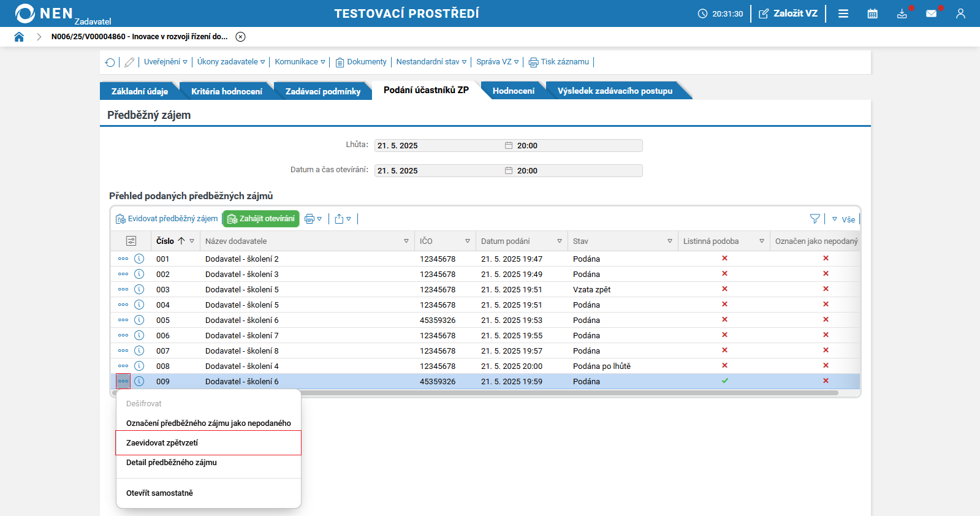This screenshot has height=516, width=980.
Task: Open row actions for row 008
Action: [x=123, y=366]
